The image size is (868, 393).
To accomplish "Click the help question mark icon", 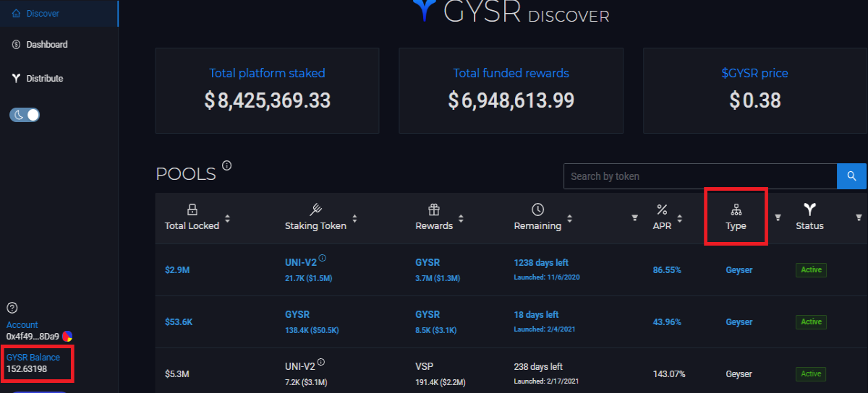I will pyautogui.click(x=12, y=308).
